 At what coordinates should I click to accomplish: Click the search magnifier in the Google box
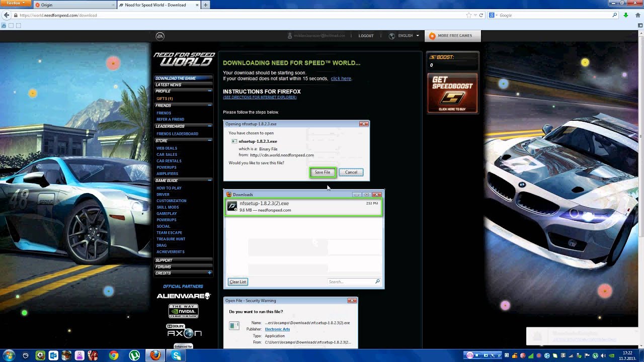[x=614, y=15]
